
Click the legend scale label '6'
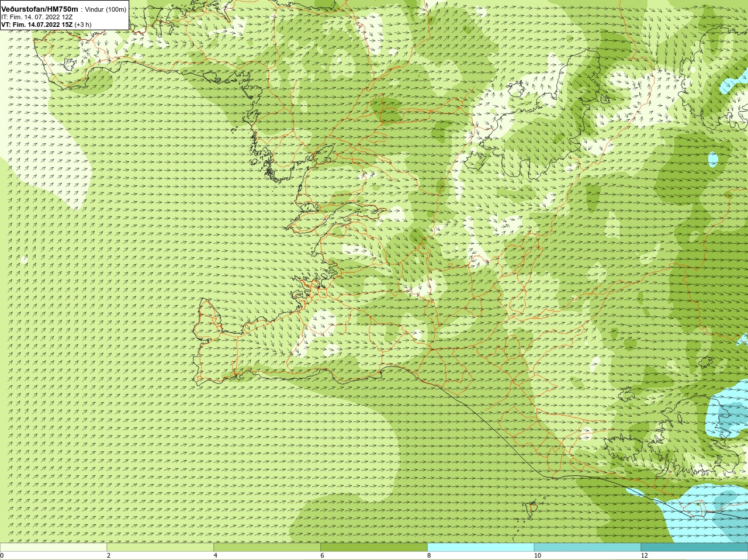point(322,555)
